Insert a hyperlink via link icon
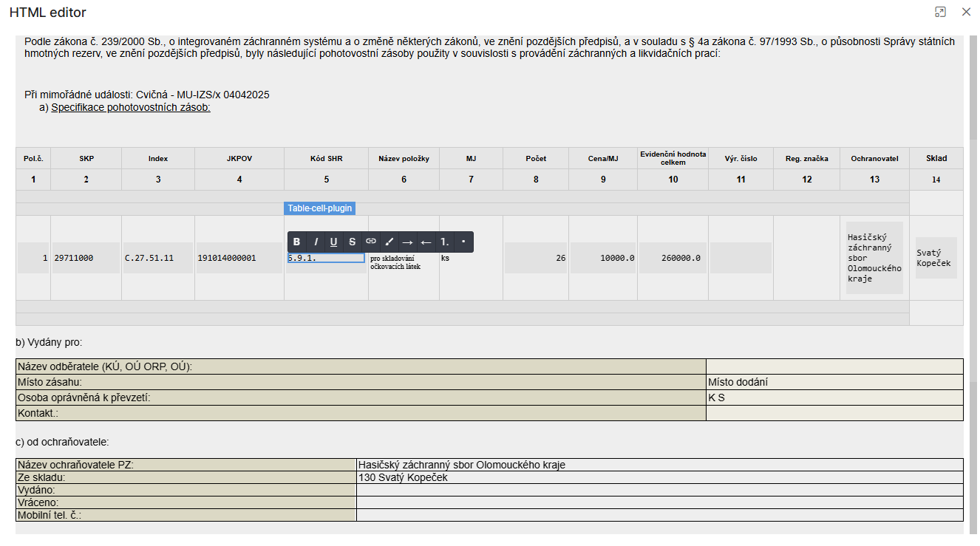 [x=371, y=242]
